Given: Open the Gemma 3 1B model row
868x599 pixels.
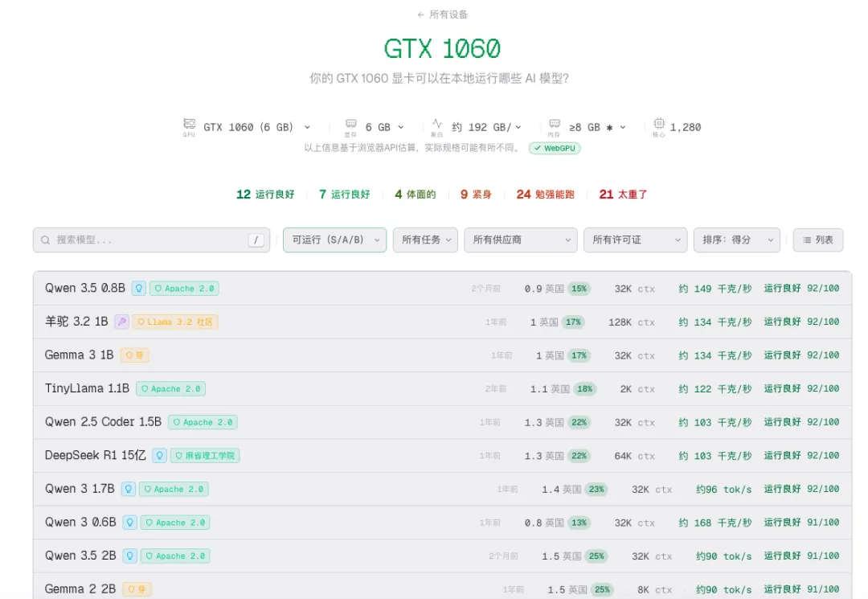Looking at the screenshot, I should pyautogui.click(x=442, y=355).
